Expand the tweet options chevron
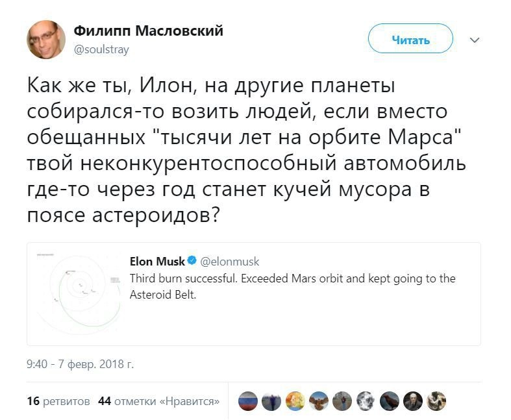 tap(475, 40)
